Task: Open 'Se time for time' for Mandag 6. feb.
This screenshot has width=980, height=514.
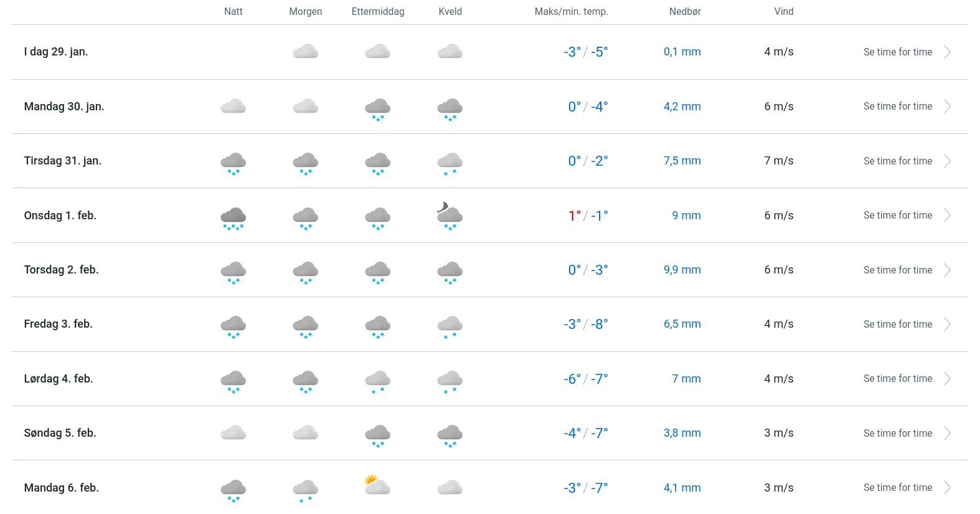Action: pyautogui.click(x=897, y=488)
